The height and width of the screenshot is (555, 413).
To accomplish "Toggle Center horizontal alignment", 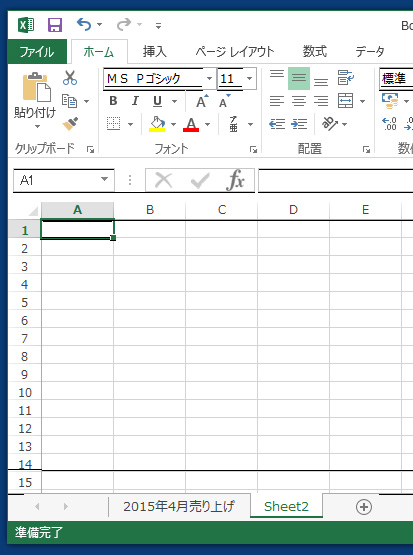I will 299,101.
